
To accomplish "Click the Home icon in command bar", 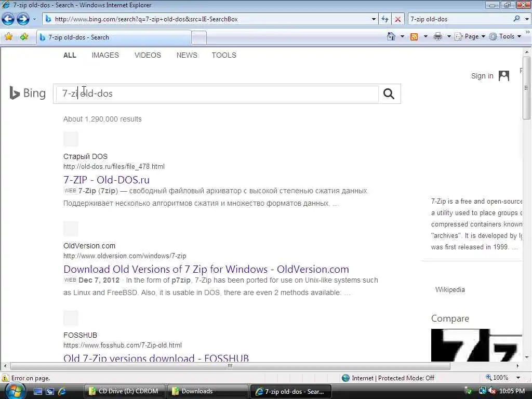I will point(391,36).
